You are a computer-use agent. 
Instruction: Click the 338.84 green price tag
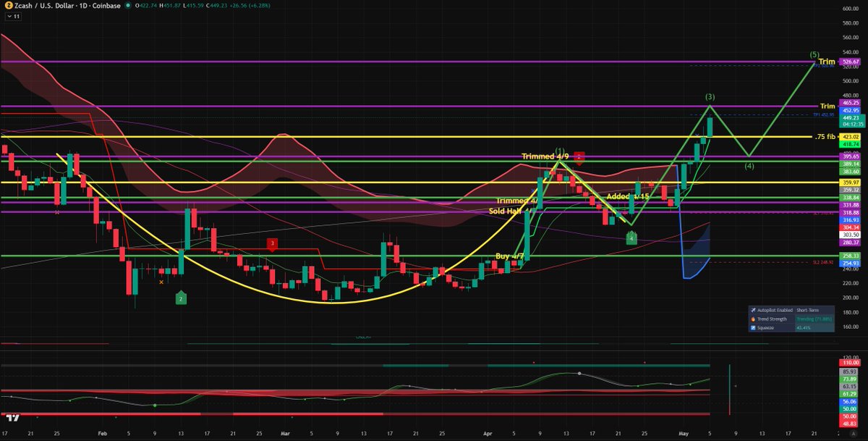click(x=850, y=197)
